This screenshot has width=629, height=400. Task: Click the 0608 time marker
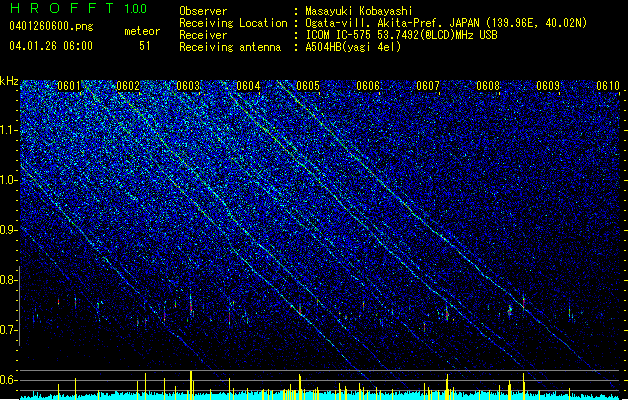tap(488, 86)
